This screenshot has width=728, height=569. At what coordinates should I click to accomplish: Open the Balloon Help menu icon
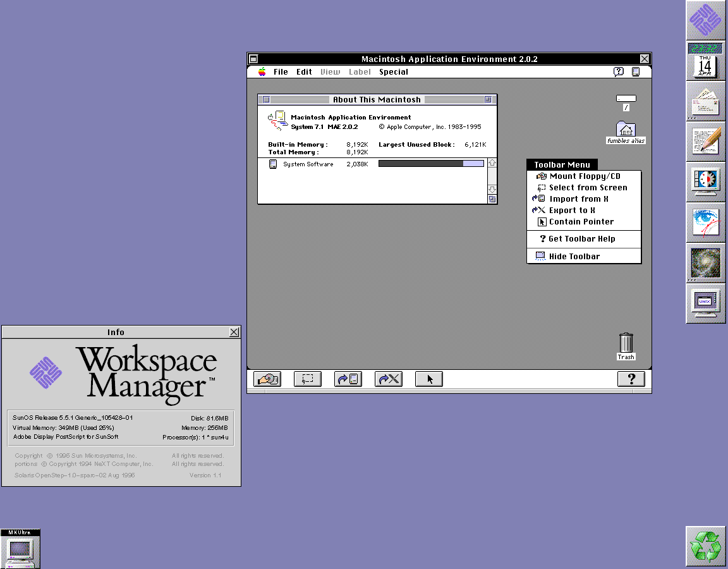pyautogui.click(x=619, y=71)
